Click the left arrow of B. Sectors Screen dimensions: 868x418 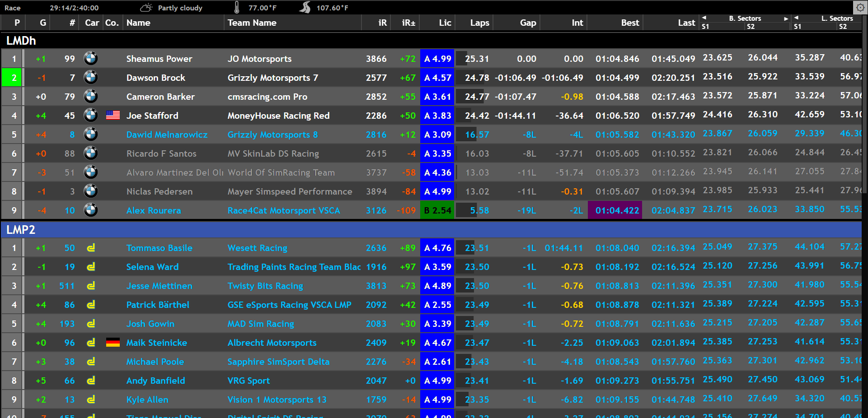[x=704, y=18]
